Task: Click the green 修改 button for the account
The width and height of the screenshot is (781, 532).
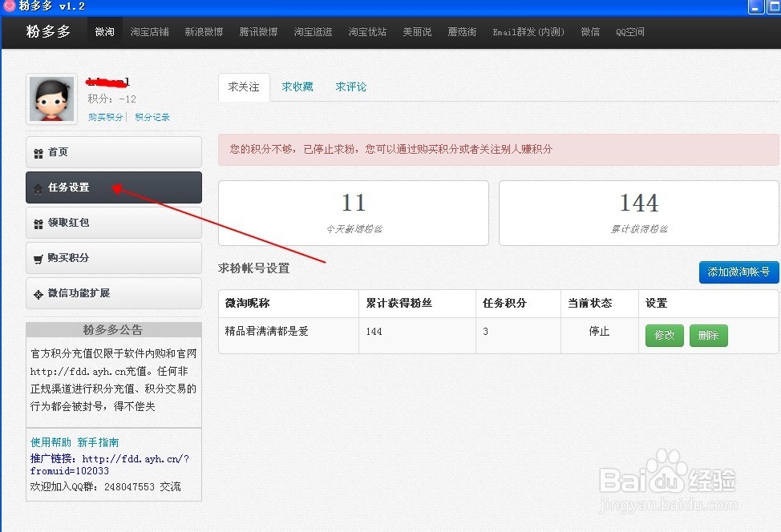Action: point(664,336)
